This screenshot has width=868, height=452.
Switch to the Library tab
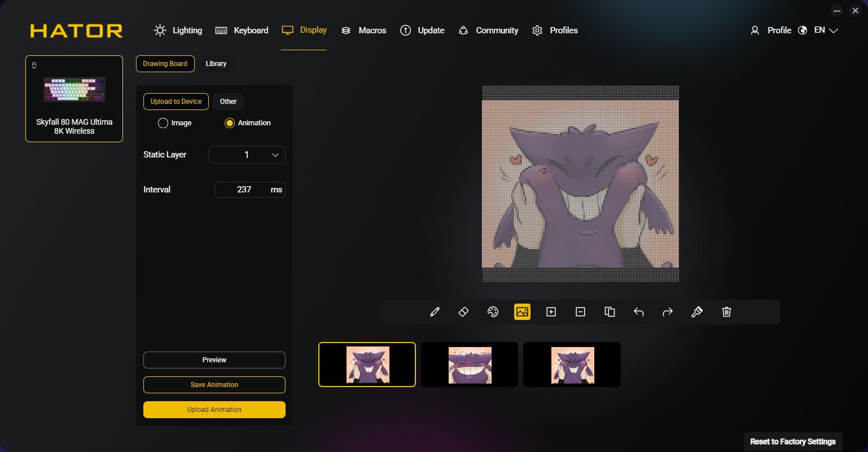(x=216, y=64)
